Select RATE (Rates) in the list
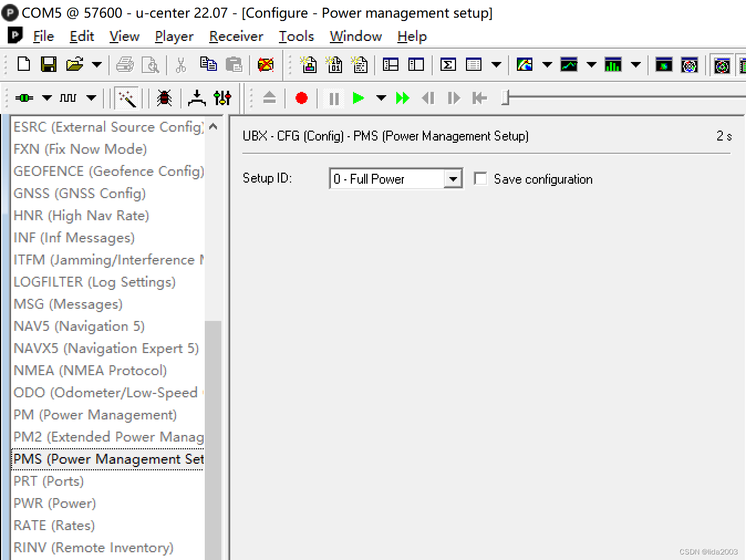 pos(54,525)
